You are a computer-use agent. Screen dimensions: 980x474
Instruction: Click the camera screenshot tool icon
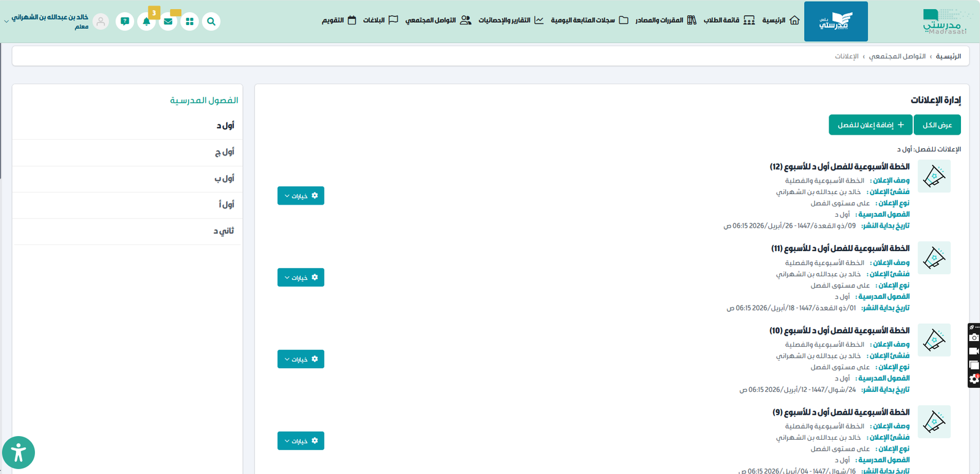(974, 337)
